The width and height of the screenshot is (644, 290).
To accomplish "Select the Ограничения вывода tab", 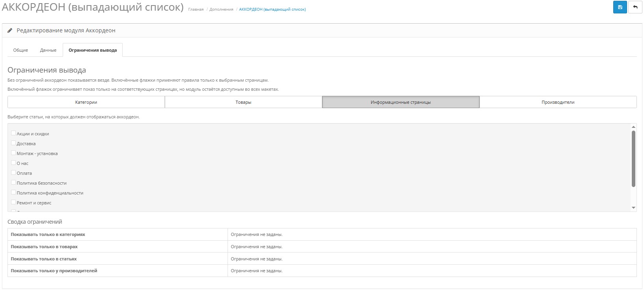I will [93, 50].
